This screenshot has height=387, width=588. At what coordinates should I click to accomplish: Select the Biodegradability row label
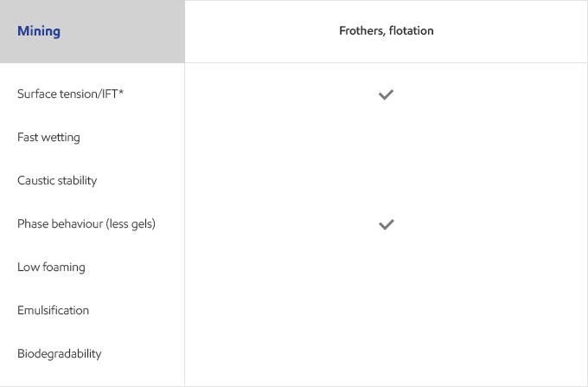60,353
